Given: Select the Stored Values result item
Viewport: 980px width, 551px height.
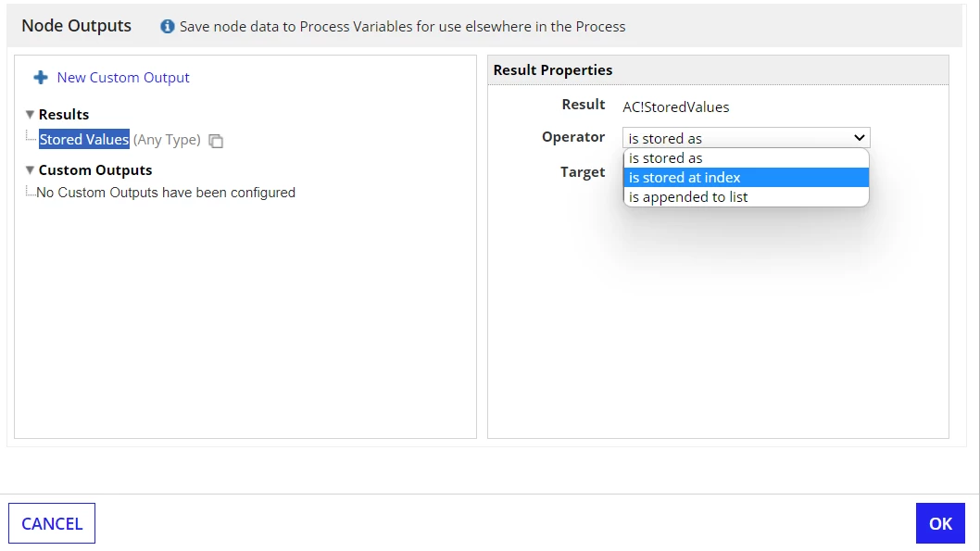Looking at the screenshot, I should pos(84,139).
